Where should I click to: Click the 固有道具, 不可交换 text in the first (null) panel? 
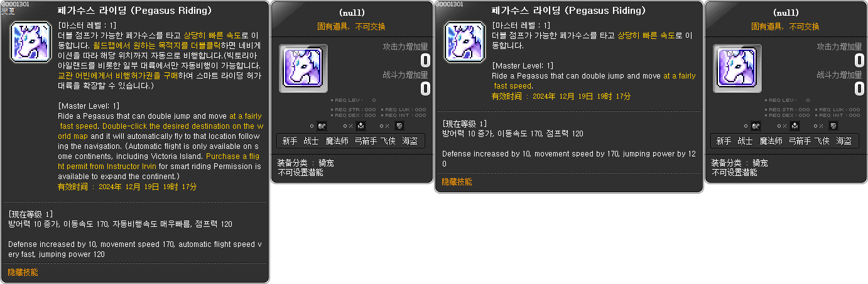[x=352, y=26]
